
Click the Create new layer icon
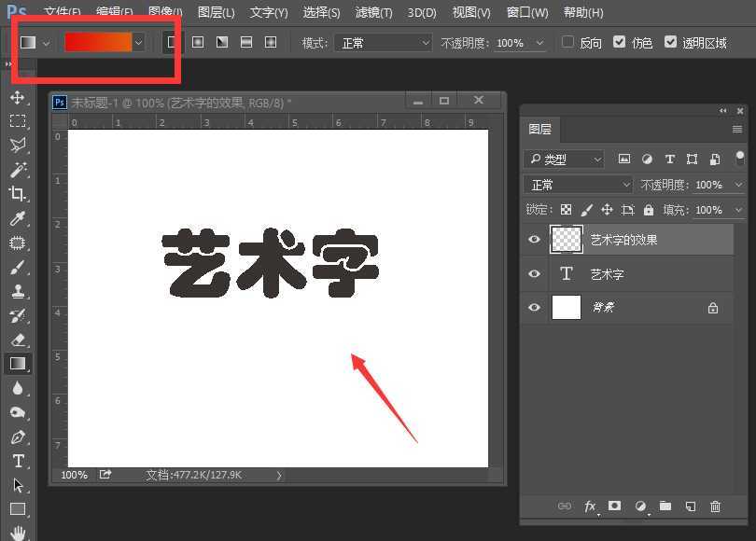click(690, 506)
